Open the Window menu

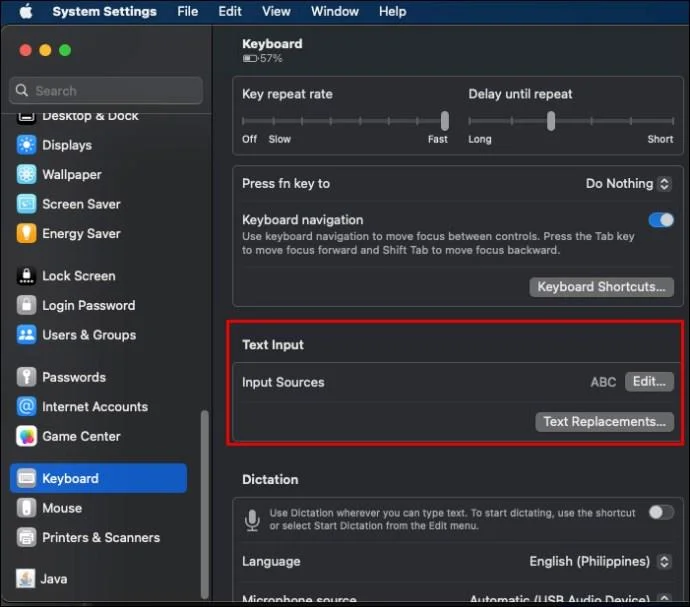334,11
